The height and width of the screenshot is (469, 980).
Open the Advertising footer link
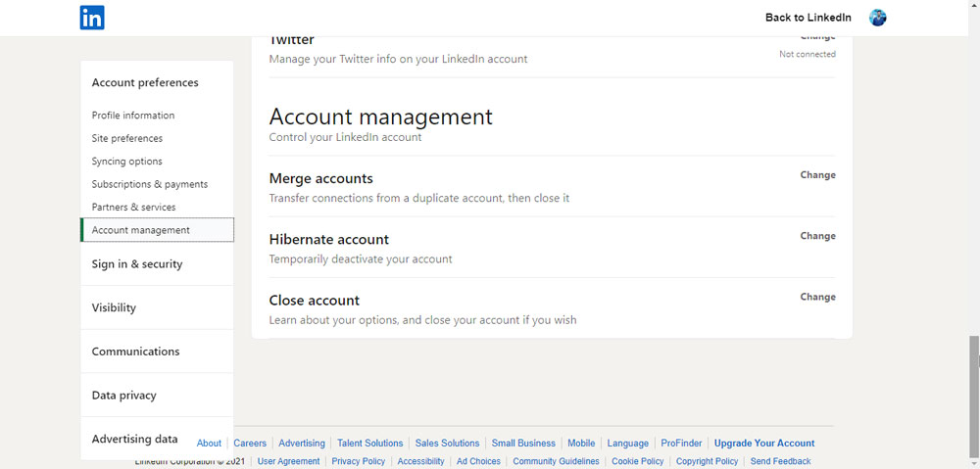(302, 444)
